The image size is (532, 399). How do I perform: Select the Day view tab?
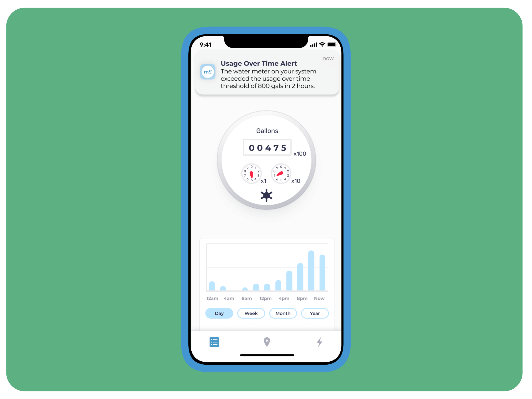click(219, 313)
